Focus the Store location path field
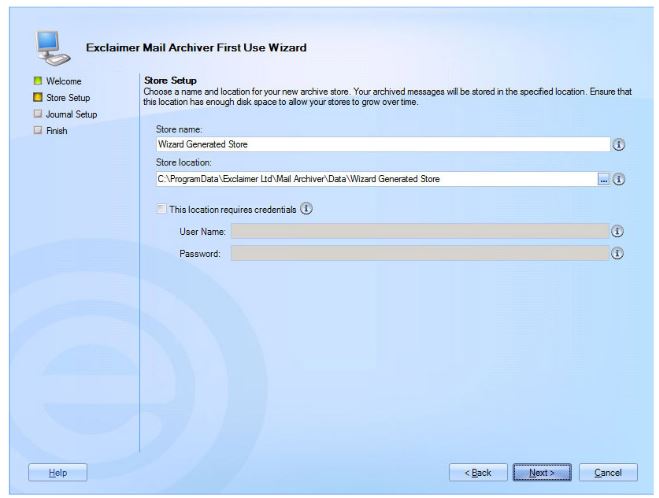 (x=377, y=179)
